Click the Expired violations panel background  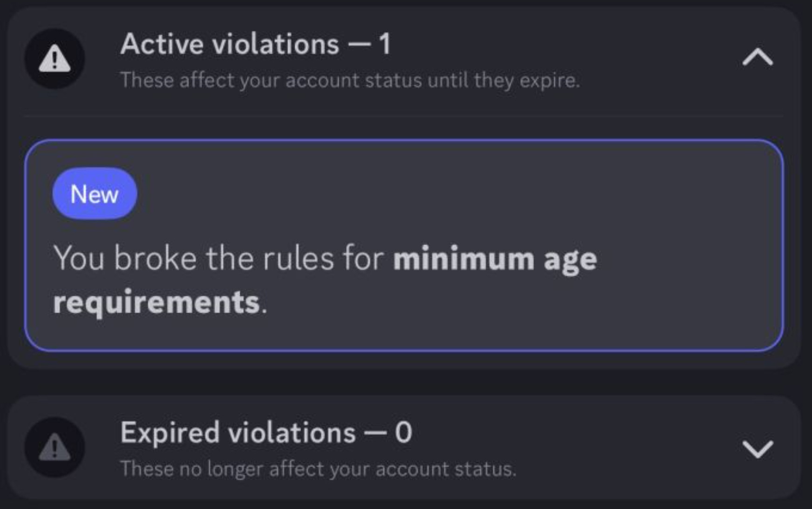629,447
